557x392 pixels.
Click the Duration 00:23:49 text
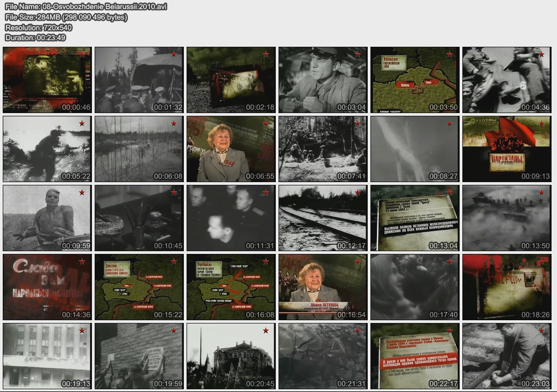[x=35, y=38]
